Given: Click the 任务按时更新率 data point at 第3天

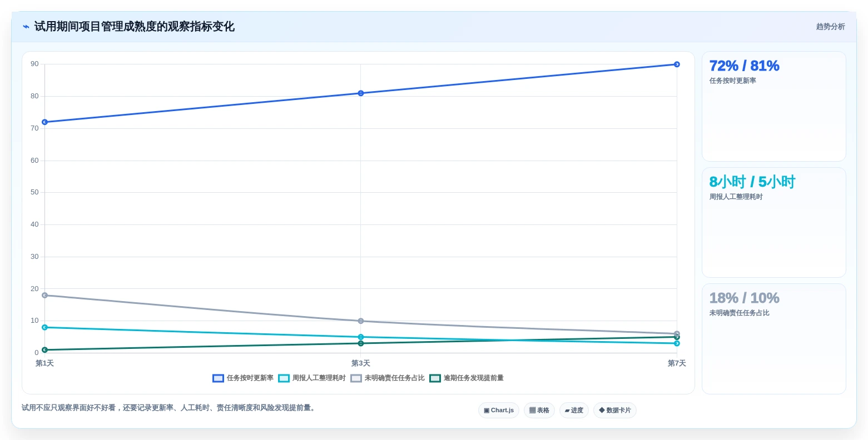Looking at the screenshot, I should coord(361,93).
